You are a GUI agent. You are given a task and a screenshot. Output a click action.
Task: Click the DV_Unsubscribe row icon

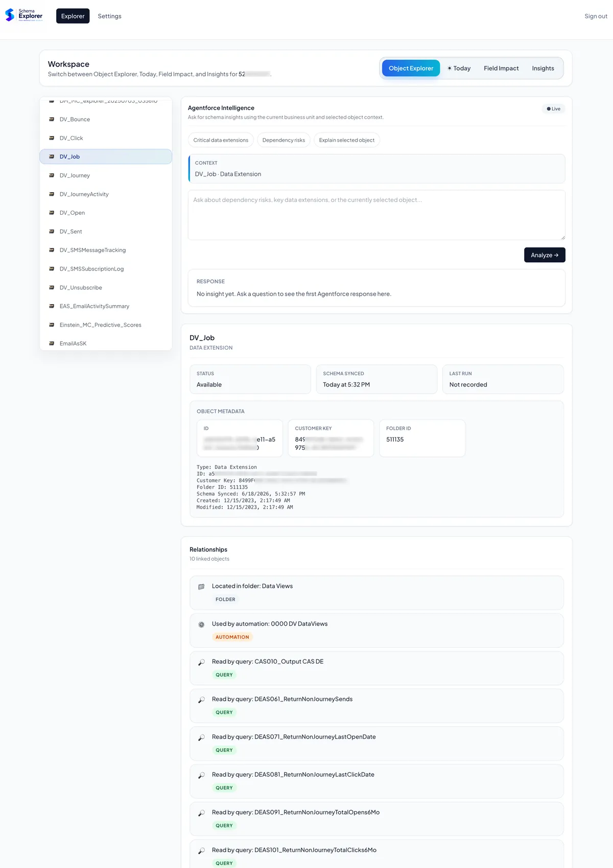pyautogui.click(x=52, y=287)
